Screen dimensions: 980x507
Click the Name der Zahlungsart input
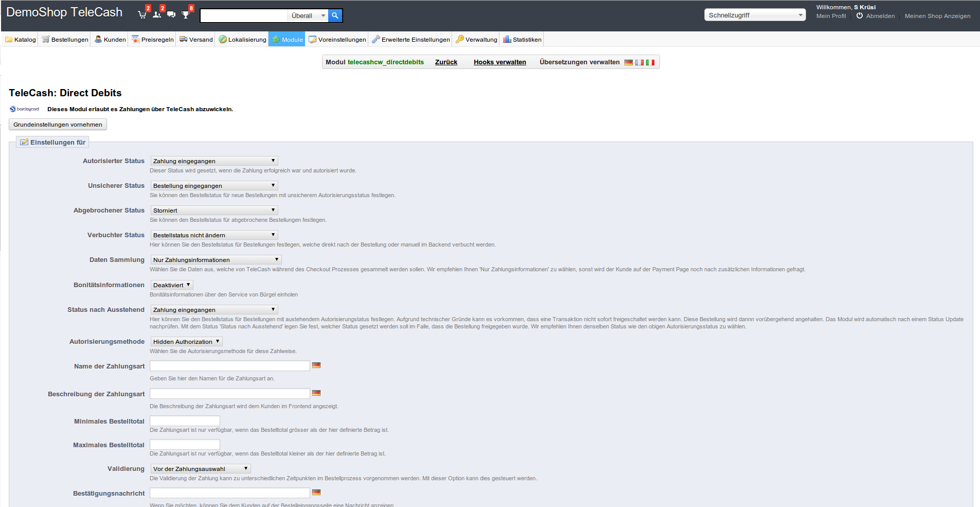click(x=230, y=366)
